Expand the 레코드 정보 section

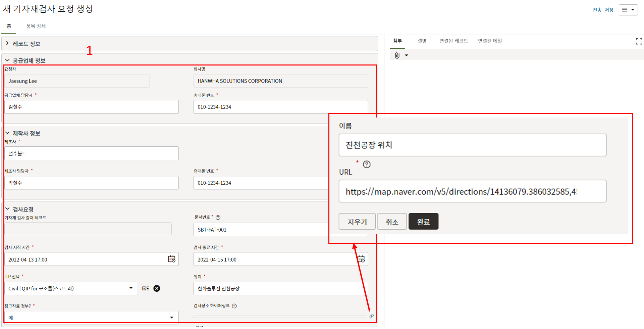(7, 44)
